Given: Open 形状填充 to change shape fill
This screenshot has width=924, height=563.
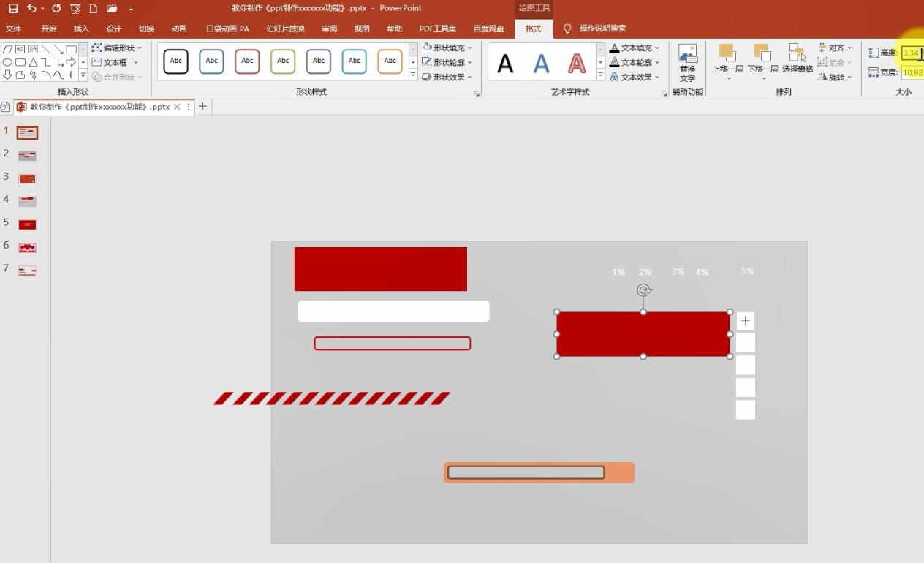Looking at the screenshot, I should coord(447,47).
